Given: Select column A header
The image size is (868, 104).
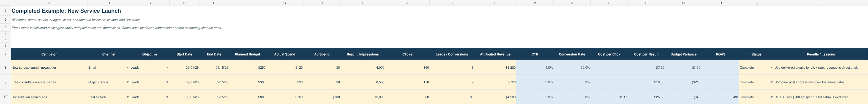Looking at the screenshot, I should [49, 3].
